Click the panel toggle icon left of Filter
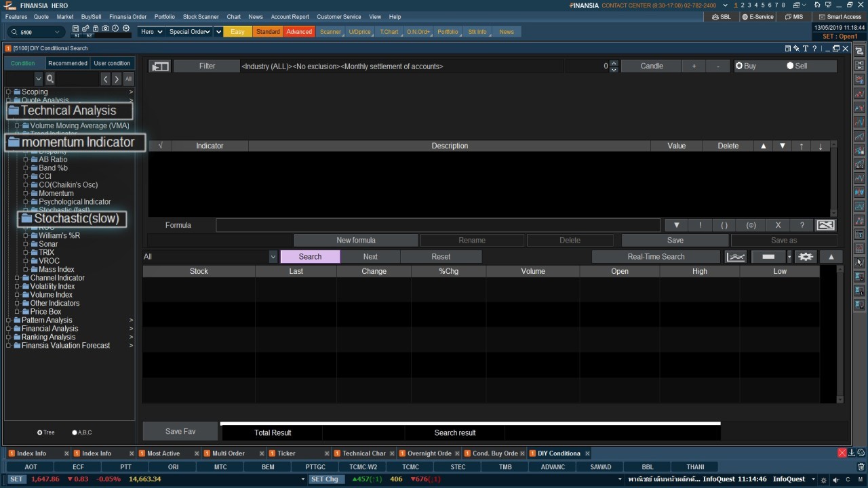Image resolution: width=868 pixels, height=488 pixels. tap(160, 66)
